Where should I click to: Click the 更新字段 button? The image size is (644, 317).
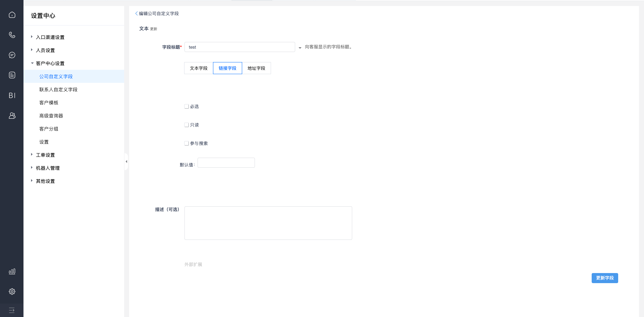point(605,278)
